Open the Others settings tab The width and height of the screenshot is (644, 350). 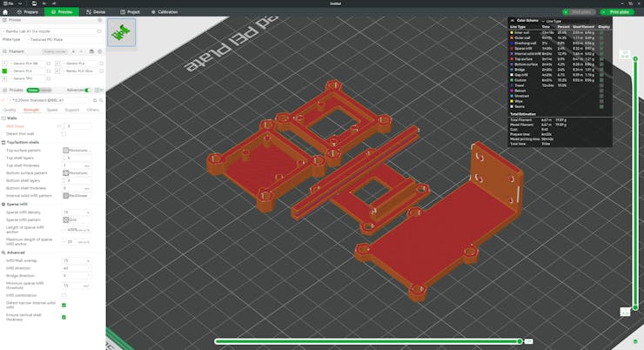pyautogui.click(x=93, y=110)
